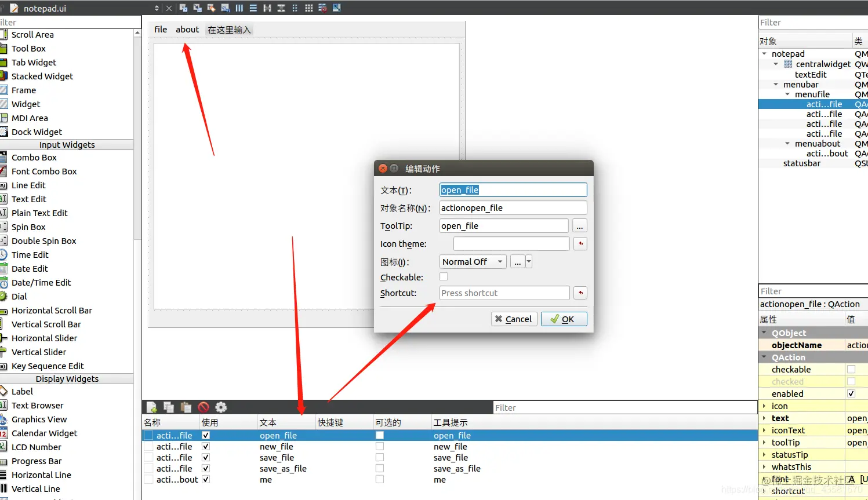Toggle checkable property in property editor
The height and width of the screenshot is (500, 868).
pyautogui.click(x=851, y=370)
